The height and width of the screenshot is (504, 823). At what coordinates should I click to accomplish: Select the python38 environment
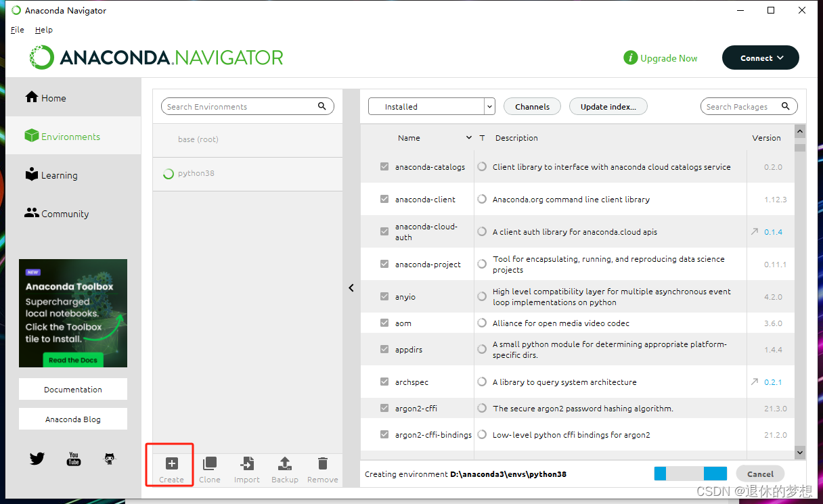248,174
